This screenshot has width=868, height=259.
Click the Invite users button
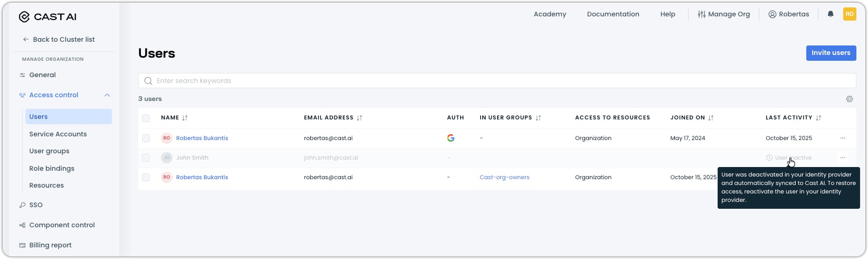[x=831, y=53]
